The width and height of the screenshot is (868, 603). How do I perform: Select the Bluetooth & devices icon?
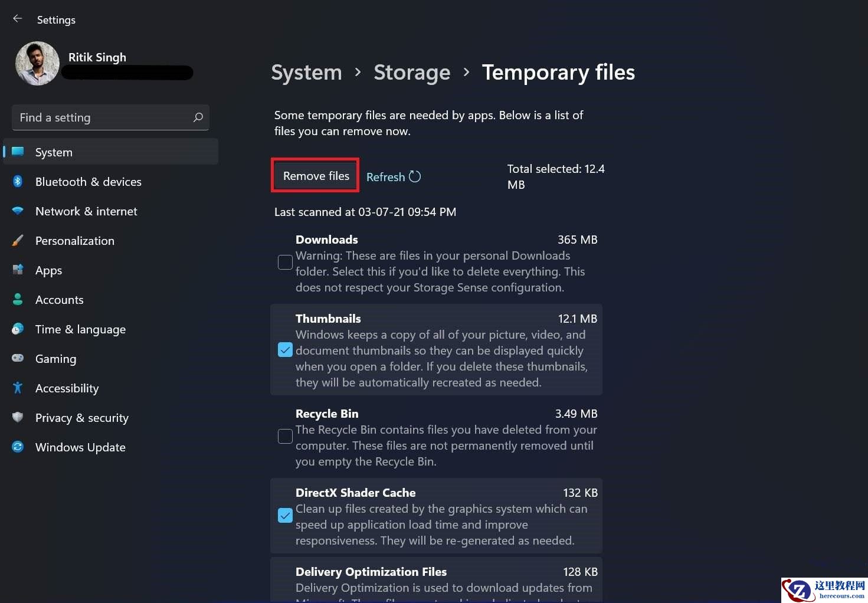[18, 181]
